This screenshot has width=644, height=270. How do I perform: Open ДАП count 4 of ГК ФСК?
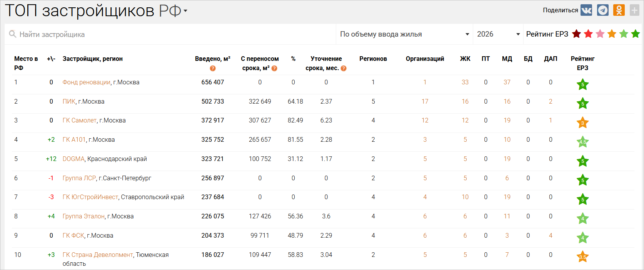coord(551,235)
